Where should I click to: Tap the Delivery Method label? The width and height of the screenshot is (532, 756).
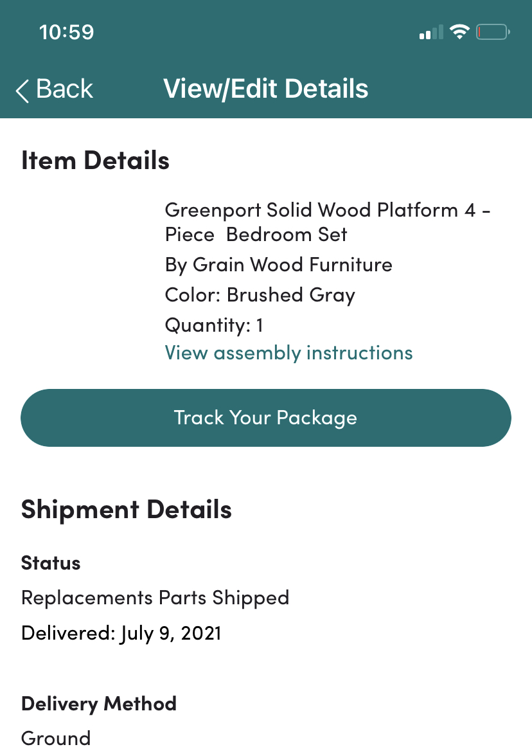click(98, 703)
